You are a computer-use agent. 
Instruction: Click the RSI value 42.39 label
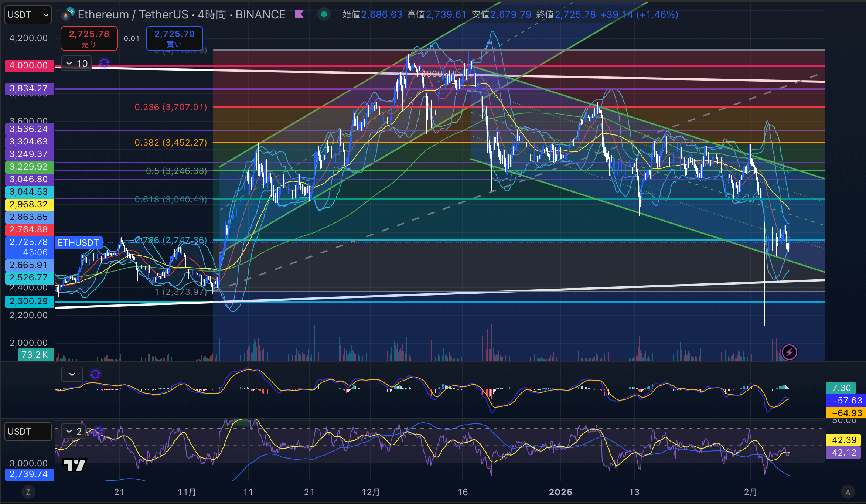click(844, 440)
